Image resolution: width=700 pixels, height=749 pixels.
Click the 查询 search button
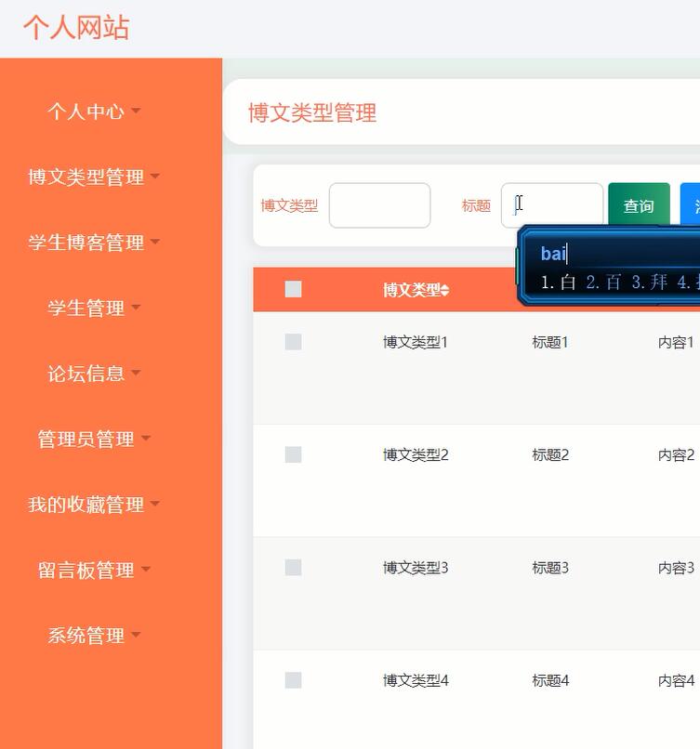(x=639, y=205)
